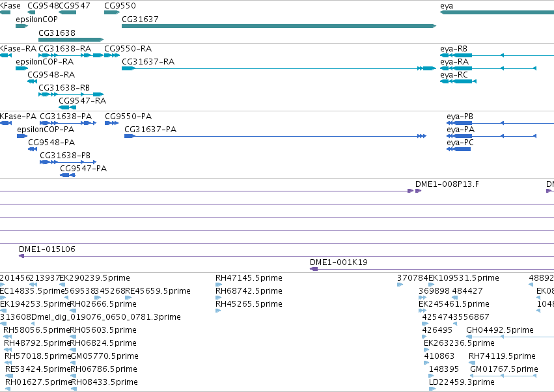Click EST label RH48792.5prime
This screenshot has height=392, width=554.
(x=37, y=343)
